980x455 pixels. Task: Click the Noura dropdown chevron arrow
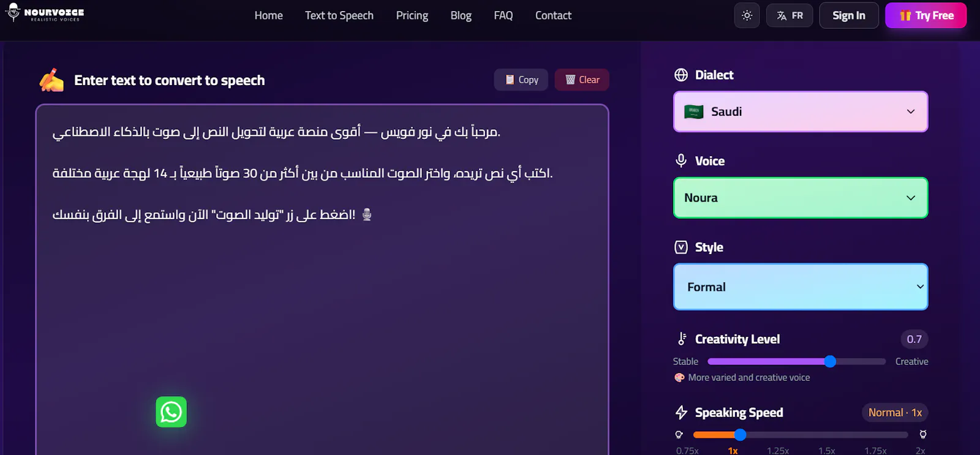(911, 198)
